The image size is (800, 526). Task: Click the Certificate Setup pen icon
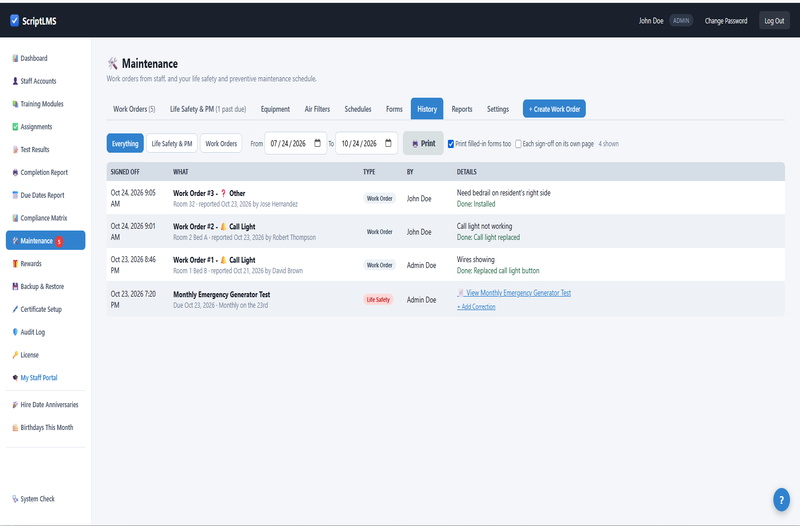click(x=15, y=309)
